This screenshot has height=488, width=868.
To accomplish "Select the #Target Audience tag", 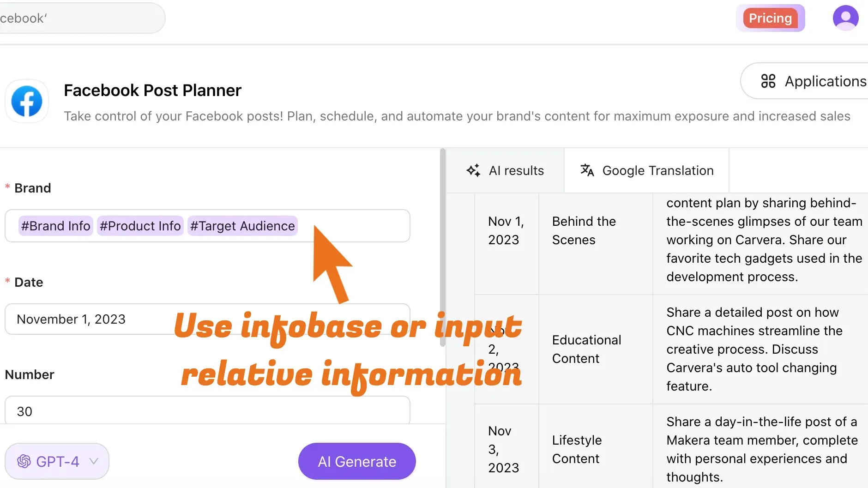I will click(x=242, y=226).
